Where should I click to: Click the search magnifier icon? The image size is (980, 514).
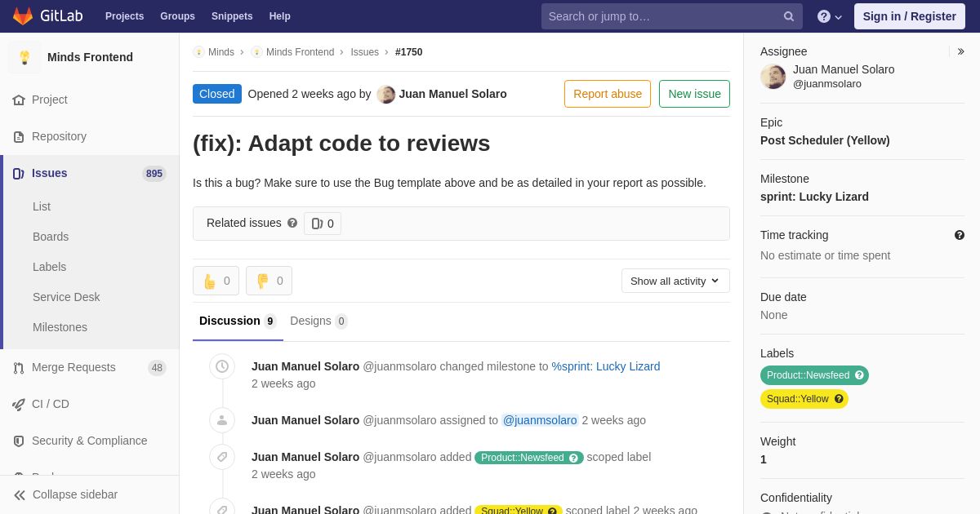788,16
